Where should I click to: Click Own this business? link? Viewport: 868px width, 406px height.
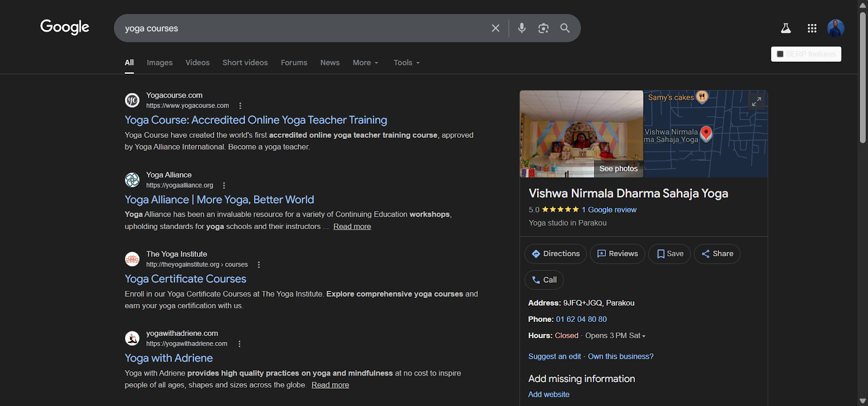point(621,357)
